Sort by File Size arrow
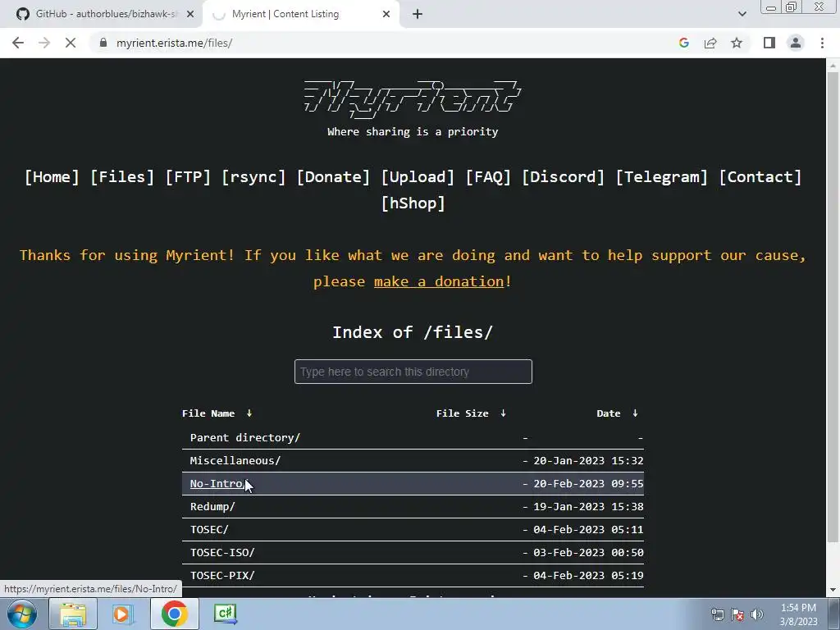Screen dimensions: 840x630 [x=503, y=413]
